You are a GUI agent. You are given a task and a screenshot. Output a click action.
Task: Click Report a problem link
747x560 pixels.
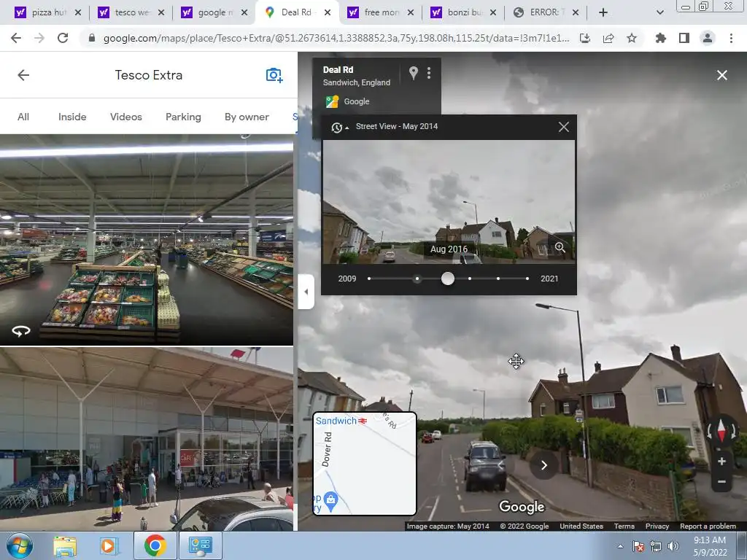coord(708,526)
